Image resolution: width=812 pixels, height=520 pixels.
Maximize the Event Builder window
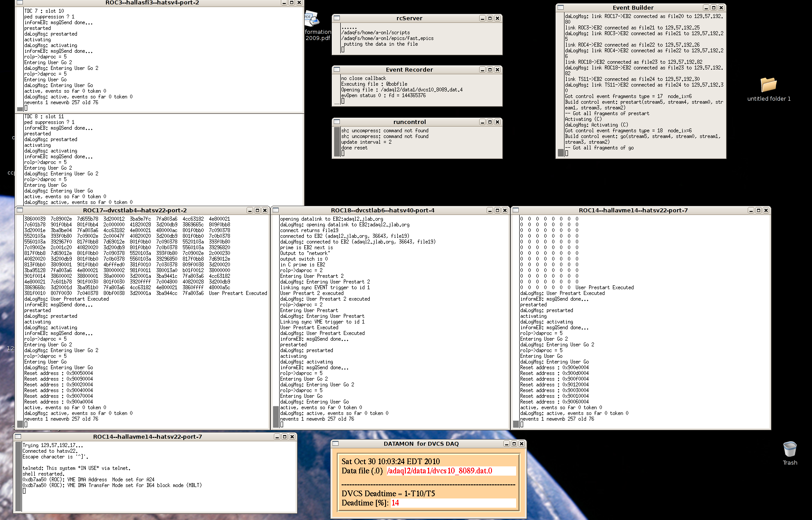tap(714, 8)
